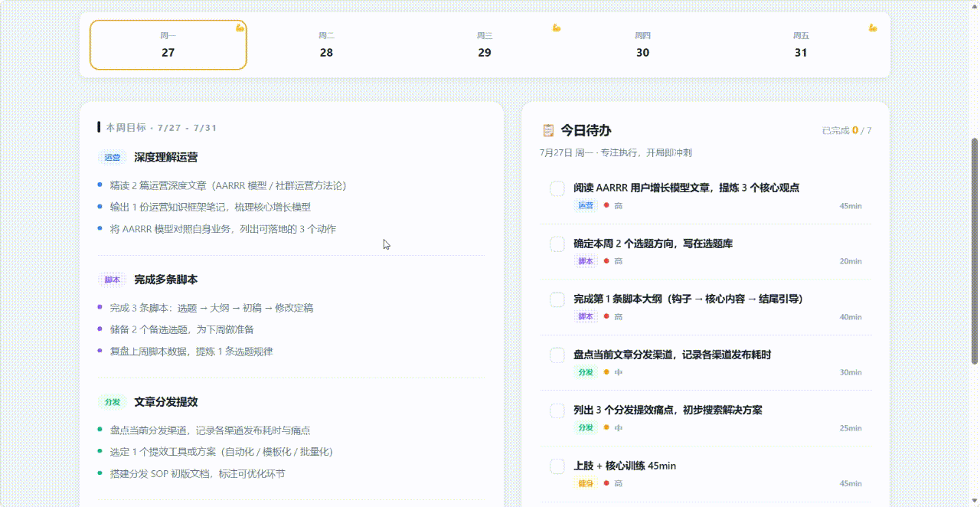Click the 脚本 tag beside 完成多条脚本
Screen dimensions: 980x507
[x=113, y=280]
